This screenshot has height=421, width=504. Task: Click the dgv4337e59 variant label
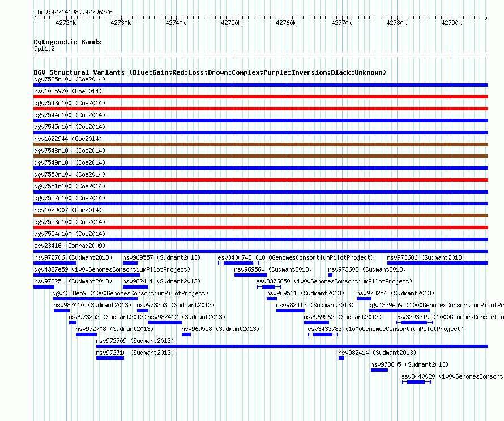coord(112,269)
